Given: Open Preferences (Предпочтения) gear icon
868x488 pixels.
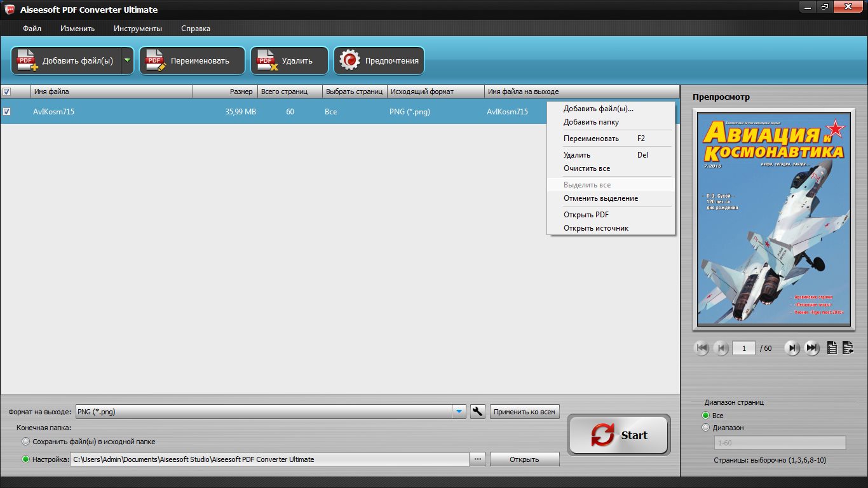Looking at the screenshot, I should pyautogui.click(x=349, y=61).
